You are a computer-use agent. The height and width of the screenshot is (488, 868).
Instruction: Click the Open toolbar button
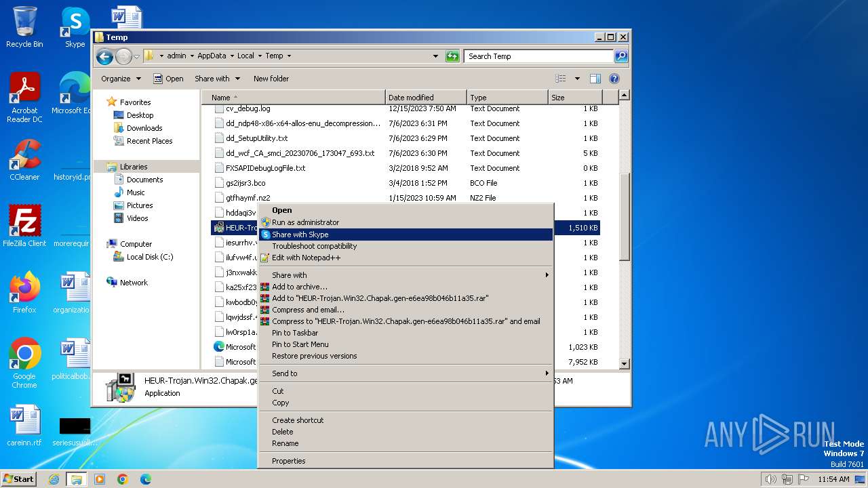[168, 79]
